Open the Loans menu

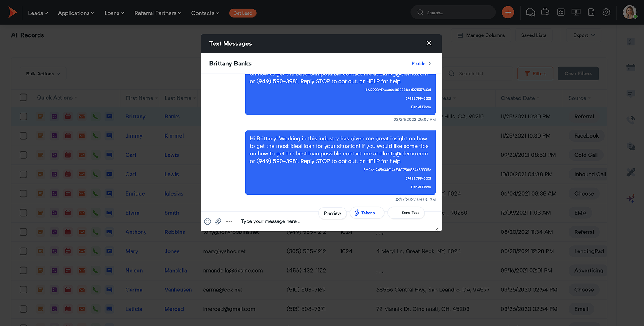click(x=114, y=13)
